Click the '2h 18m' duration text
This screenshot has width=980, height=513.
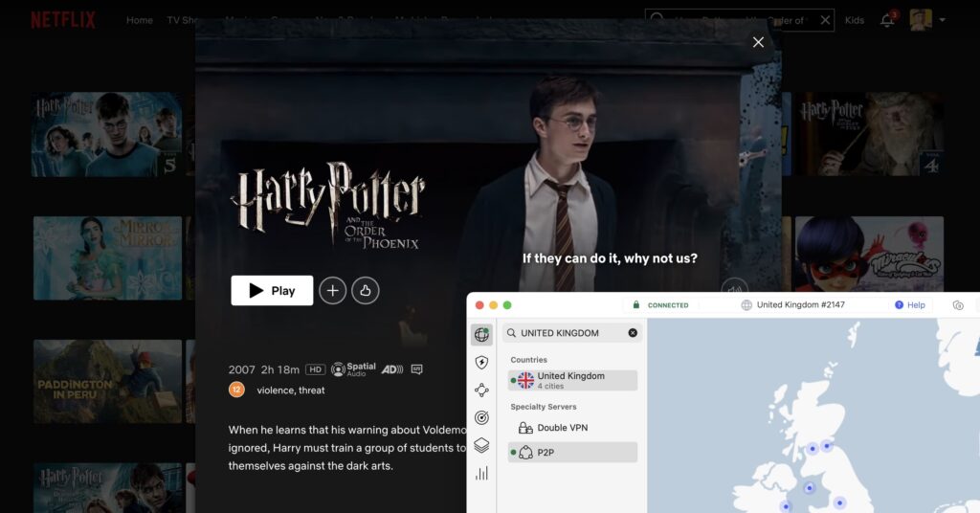click(280, 369)
